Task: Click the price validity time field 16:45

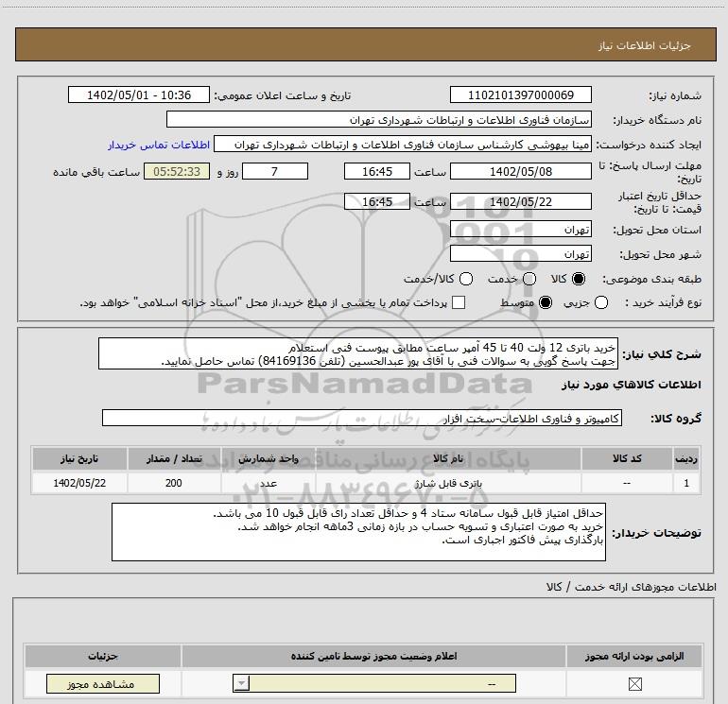Action: pos(377,201)
